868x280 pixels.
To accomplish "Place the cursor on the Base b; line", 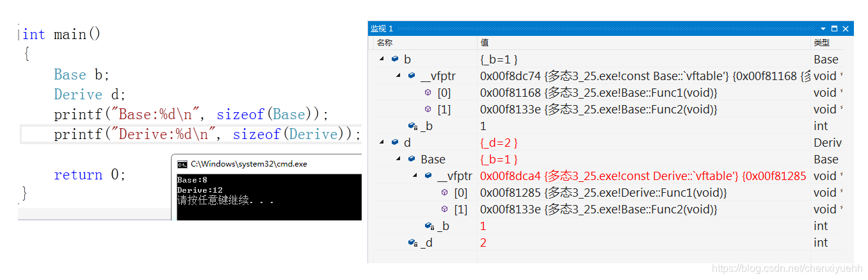I will point(81,74).
